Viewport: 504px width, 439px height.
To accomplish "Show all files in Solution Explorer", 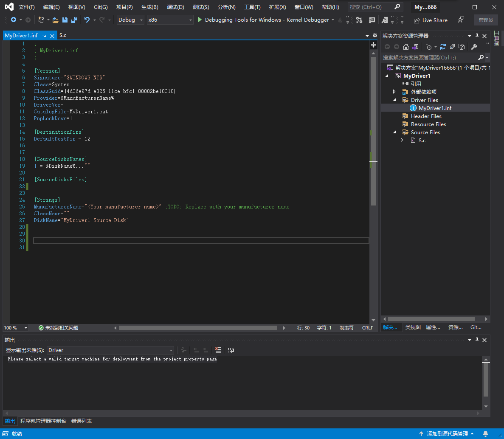I will coord(462,47).
